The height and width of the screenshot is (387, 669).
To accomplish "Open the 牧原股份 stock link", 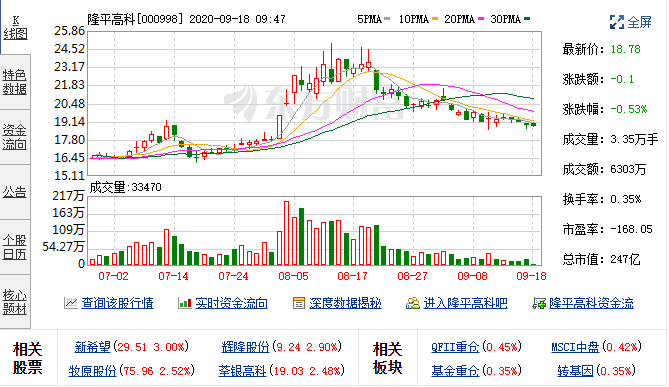I will 93,370.
